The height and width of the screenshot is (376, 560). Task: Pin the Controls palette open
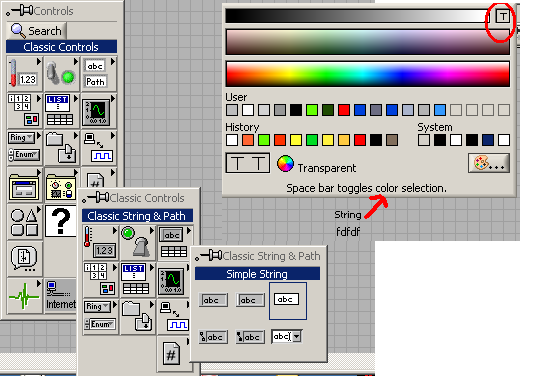[x=20, y=11]
